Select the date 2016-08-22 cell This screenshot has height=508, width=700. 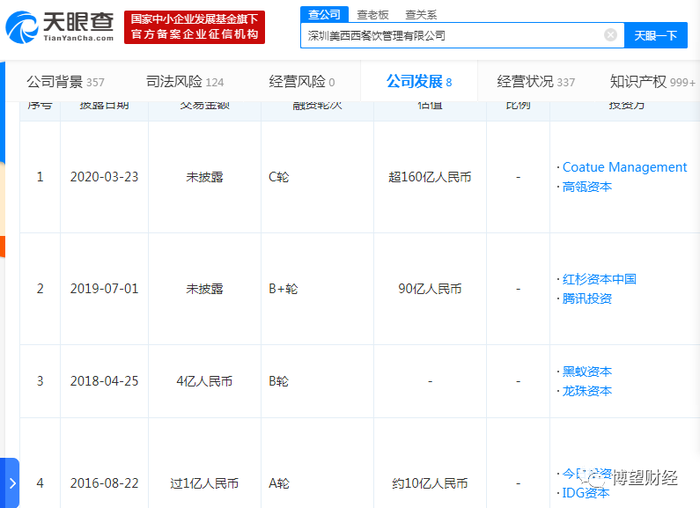coord(104,483)
